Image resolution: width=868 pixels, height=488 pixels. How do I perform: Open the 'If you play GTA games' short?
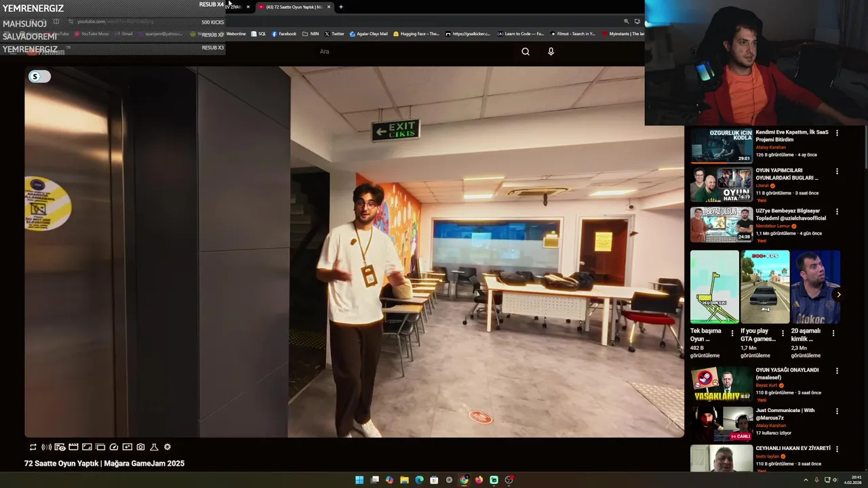(x=765, y=287)
